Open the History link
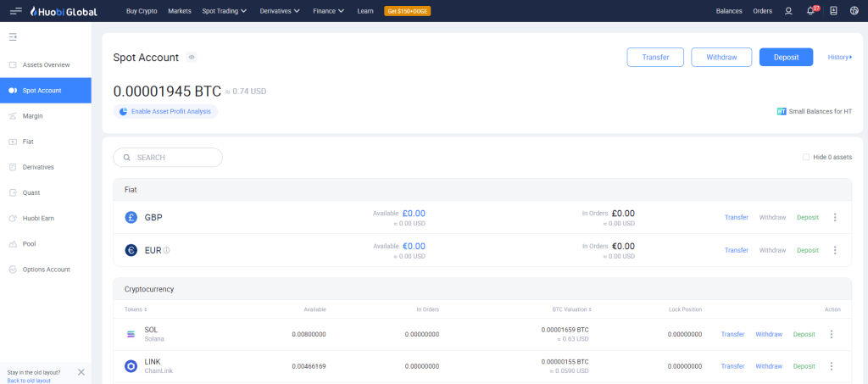The height and width of the screenshot is (384, 868). pyautogui.click(x=840, y=57)
